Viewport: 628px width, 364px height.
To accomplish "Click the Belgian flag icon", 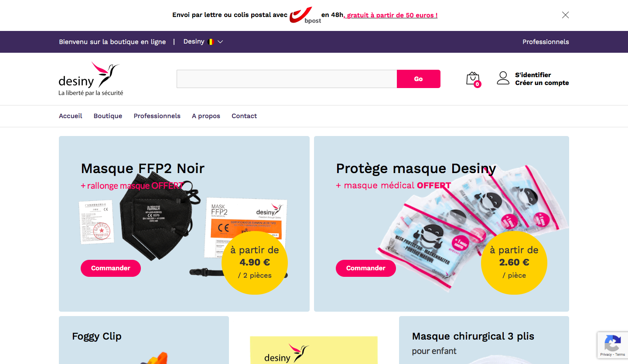I will click(x=211, y=42).
